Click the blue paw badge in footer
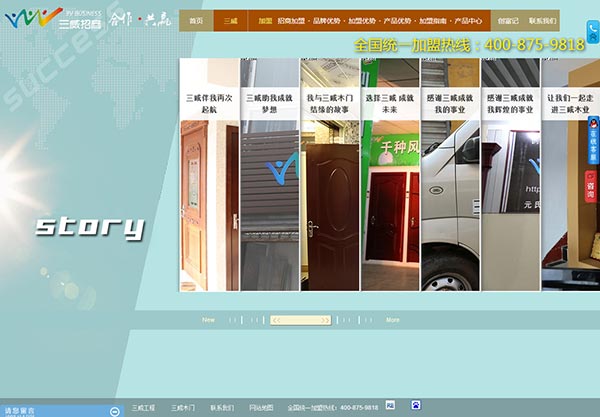Image resolution: width=600 pixels, height=417 pixels. tap(416, 405)
